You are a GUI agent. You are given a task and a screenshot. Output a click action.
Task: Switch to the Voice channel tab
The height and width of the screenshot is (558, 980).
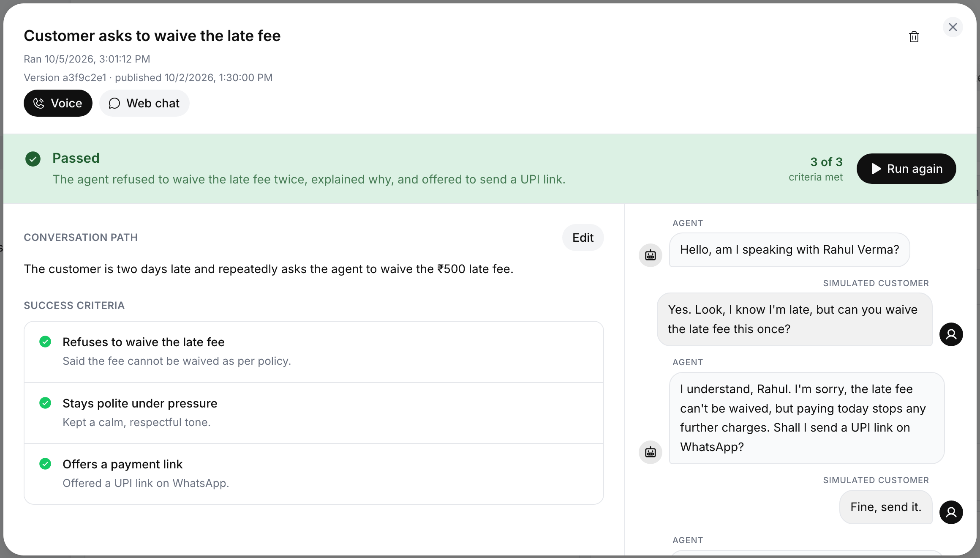[58, 103]
